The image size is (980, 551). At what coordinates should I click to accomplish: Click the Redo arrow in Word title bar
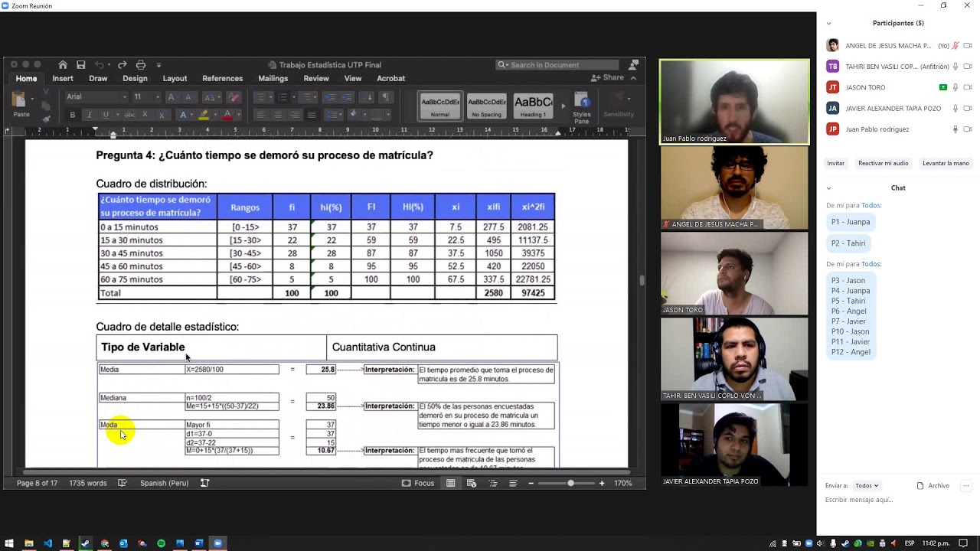pos(122,65)
